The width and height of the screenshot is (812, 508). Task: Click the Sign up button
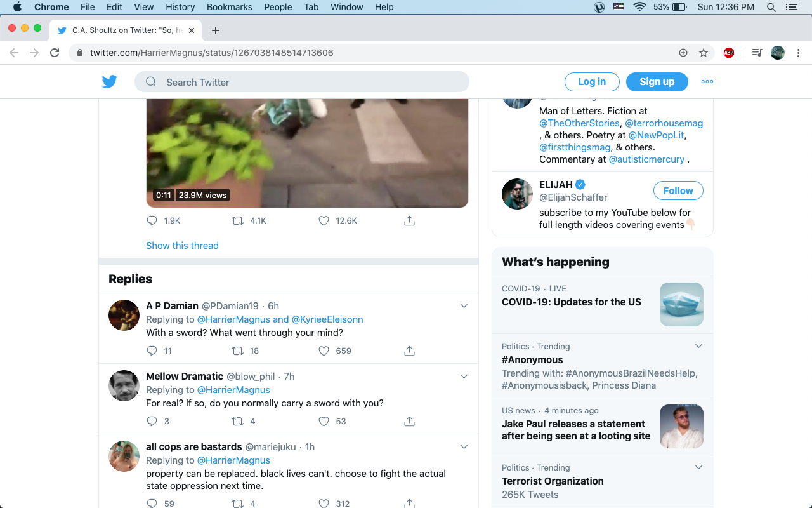[657, 81]
